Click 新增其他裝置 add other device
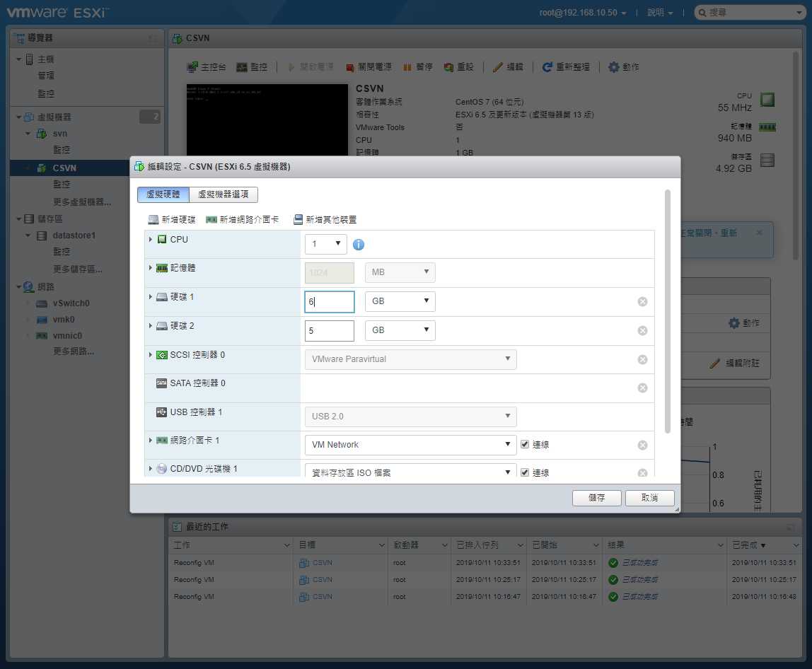812x669 pixels. click(x=325, y=219)
